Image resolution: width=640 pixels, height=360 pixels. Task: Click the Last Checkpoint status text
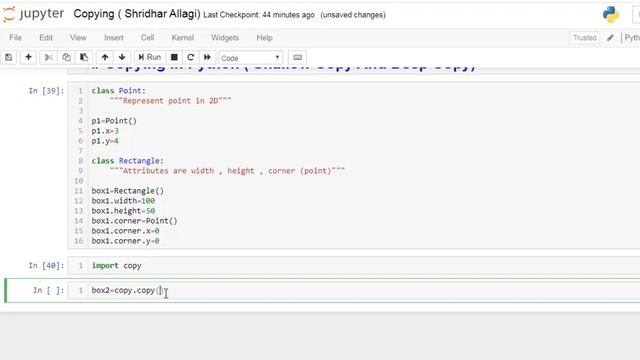coord(259,15)
